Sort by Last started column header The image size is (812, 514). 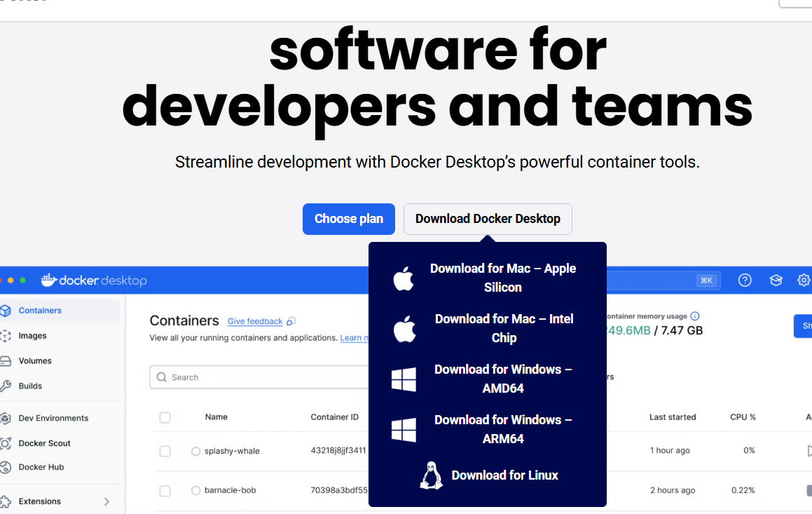673,417
